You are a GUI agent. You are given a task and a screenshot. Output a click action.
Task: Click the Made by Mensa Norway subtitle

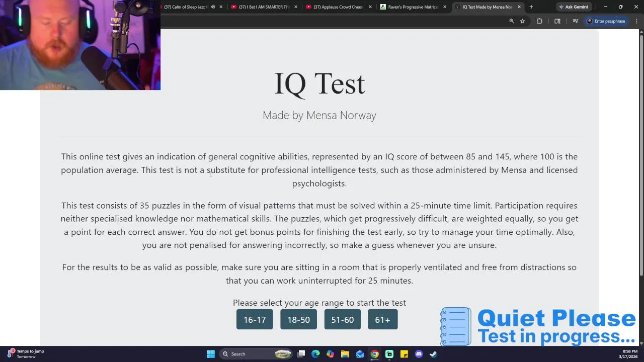click(x=319, y=115)
